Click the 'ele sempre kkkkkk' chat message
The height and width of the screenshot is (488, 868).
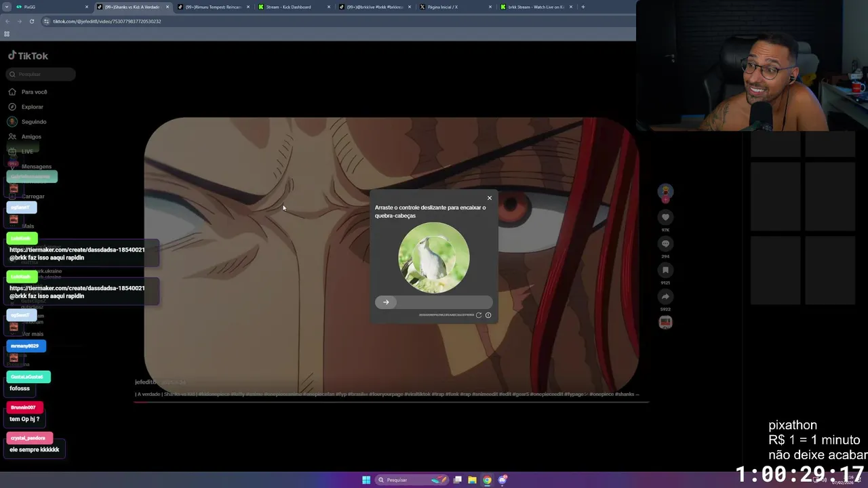35,449
